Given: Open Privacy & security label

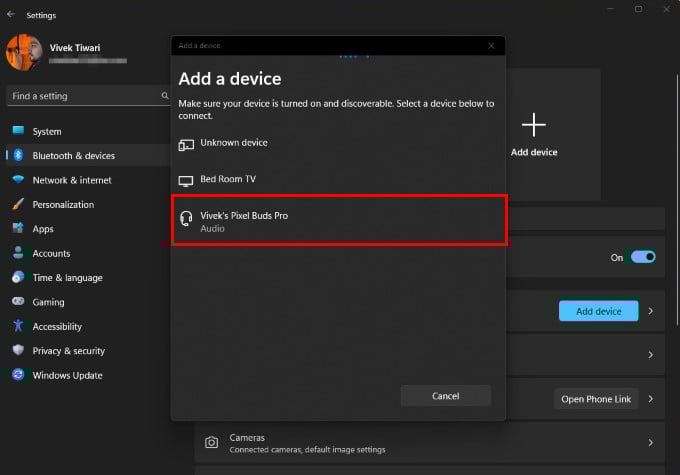Looking at the screenshot, I should tap(69, 351).
